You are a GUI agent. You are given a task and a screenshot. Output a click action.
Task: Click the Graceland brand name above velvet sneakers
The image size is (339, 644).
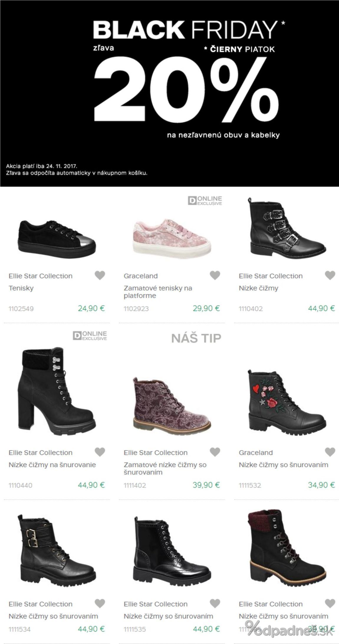(141, 276)
